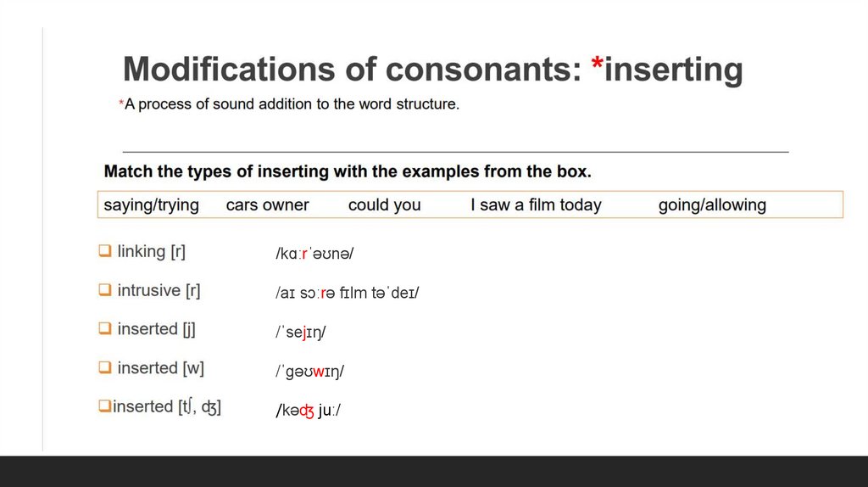This screenshot has width=868, height=487.
Task: Select the 'saying/trying' example in the box
Action: [x=151, y=204]
